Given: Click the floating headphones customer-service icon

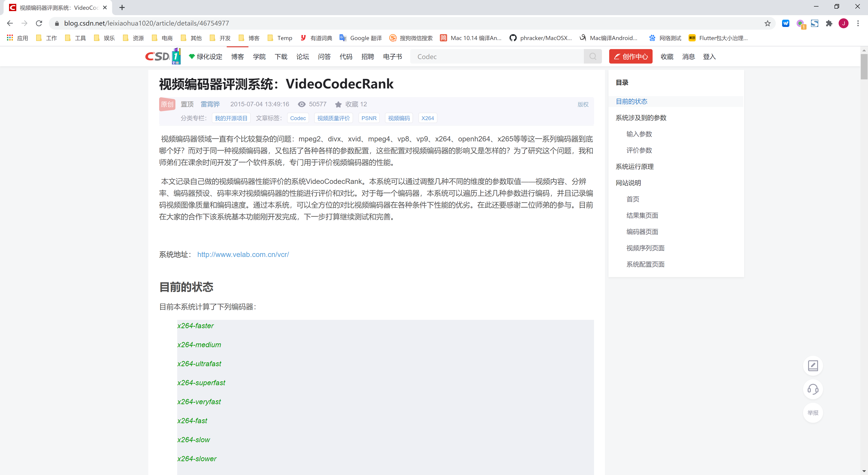Looking at the screenshot, I should click(x=813, y=389).
